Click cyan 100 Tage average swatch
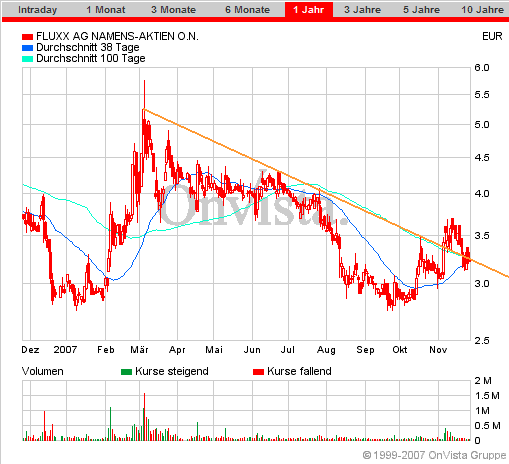This screenshot has height=464, width=509. [x=27, y=59]
